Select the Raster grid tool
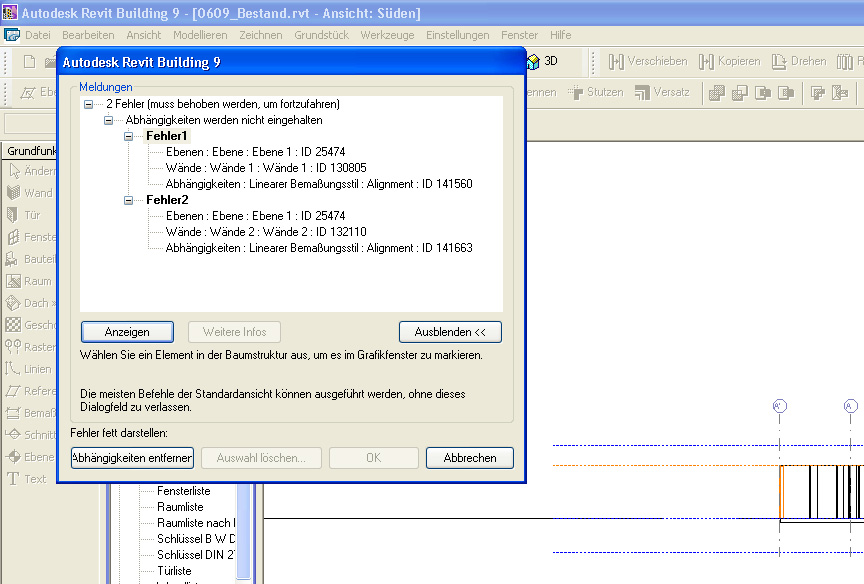864x584 pixels. (31, 347)
